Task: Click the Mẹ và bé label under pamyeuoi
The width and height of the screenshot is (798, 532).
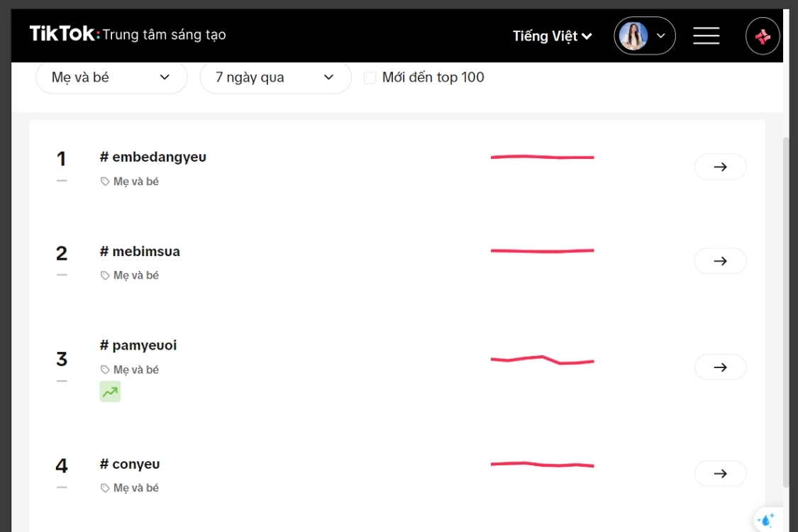Action: pos(136,370)
